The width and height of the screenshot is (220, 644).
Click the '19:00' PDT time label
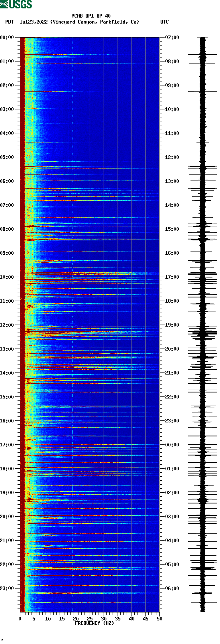7,493
